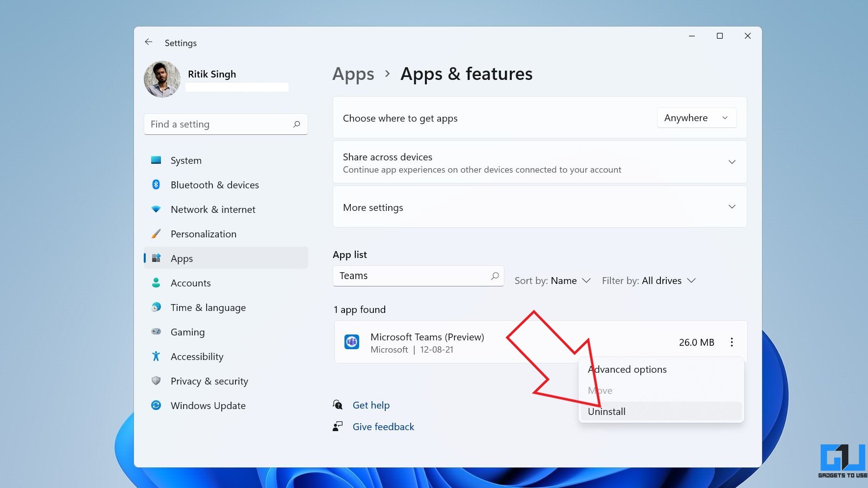The width and height of the screenshot is (868, 488).
Task: Click the Accessibility figure icon
Action: pyautogui.click(x=156, y=356)
